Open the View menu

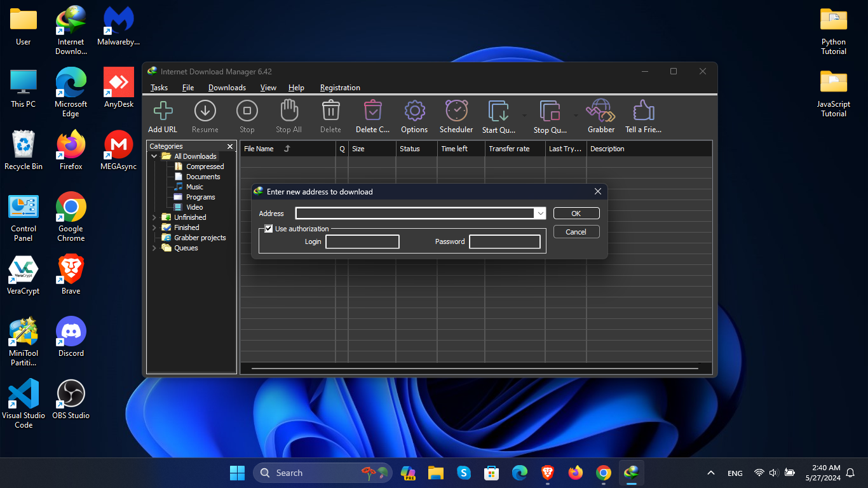pyautogui.click(x=268, y=88)
